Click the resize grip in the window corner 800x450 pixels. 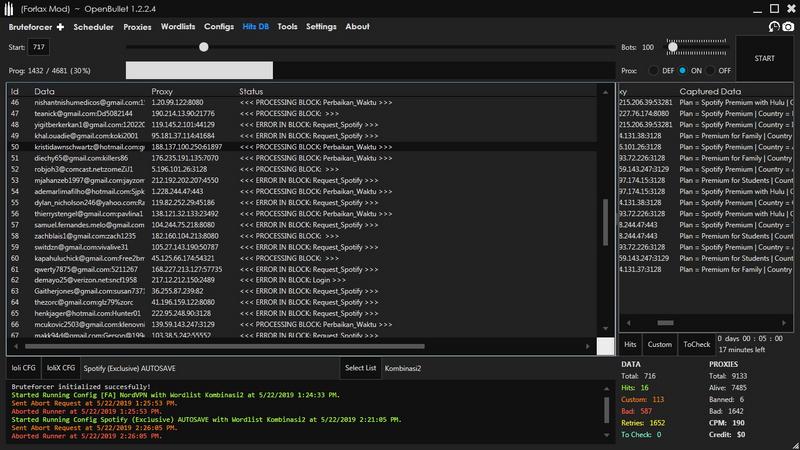coord(795,445)
